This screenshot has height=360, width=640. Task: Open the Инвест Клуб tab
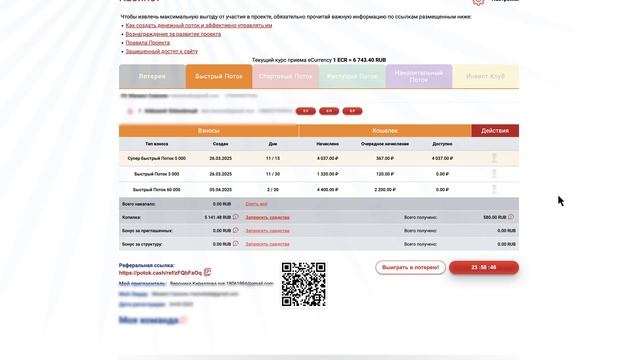[x=485, y=76]
